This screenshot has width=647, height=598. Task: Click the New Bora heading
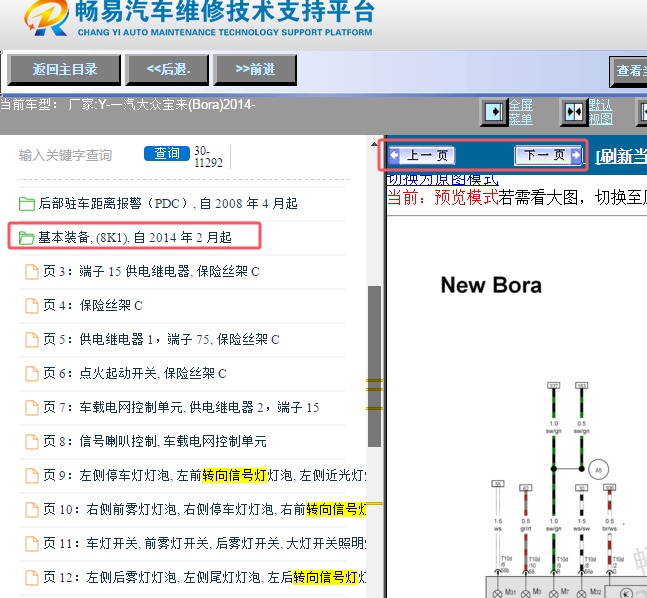click(491, 285)
